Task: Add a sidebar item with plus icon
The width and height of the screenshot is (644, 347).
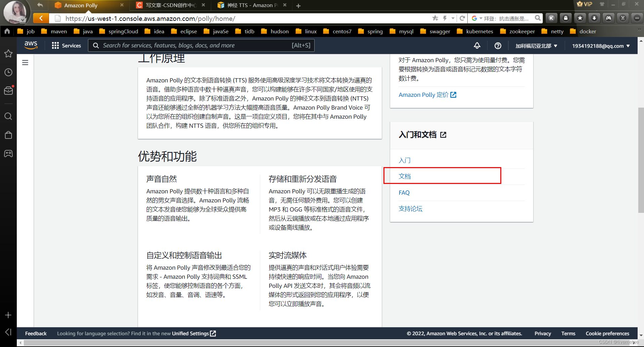Action: [8, 315]
